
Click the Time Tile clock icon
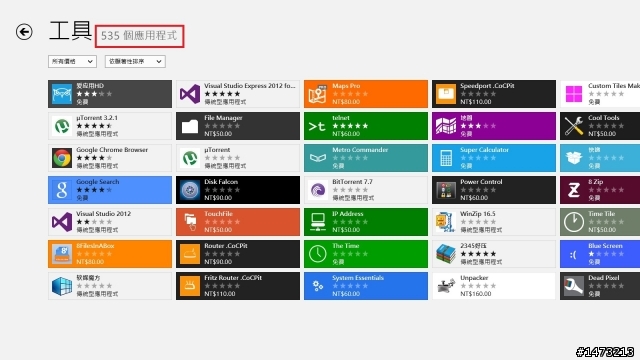[x=574, y=222]
